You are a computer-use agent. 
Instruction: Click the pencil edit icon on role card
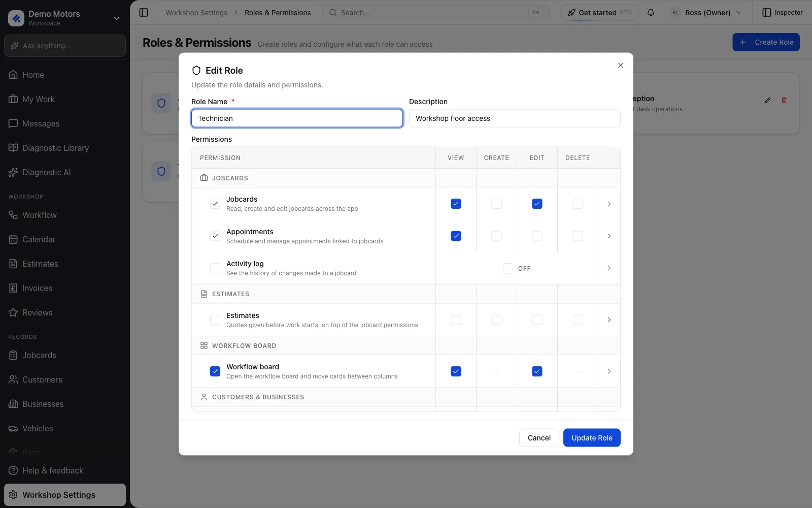(x=768, y=100)
